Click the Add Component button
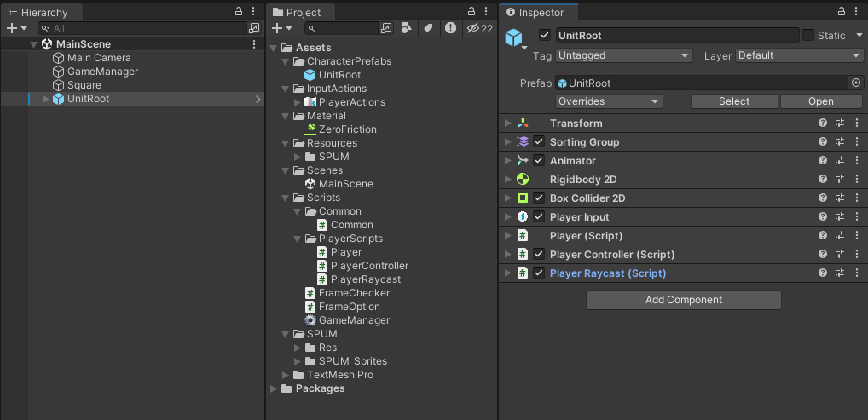868x420 pixels. [x=683, y=300]
